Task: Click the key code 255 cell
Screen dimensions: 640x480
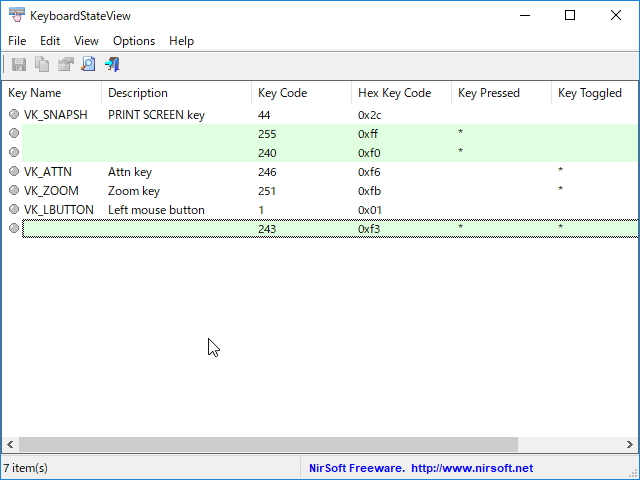Action: click(x=267, y=134)
